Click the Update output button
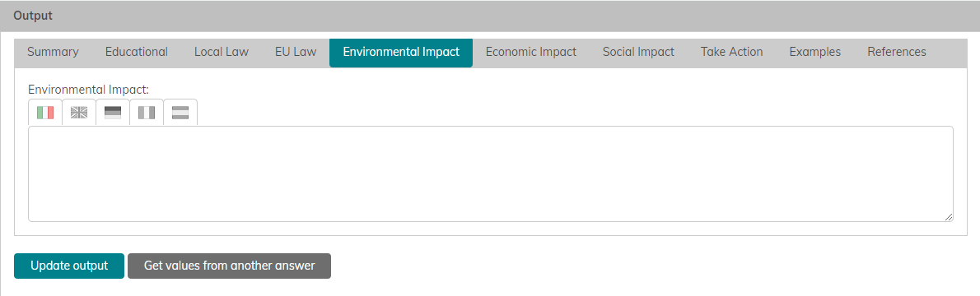980x296 pixels. (x=69, y=266)
